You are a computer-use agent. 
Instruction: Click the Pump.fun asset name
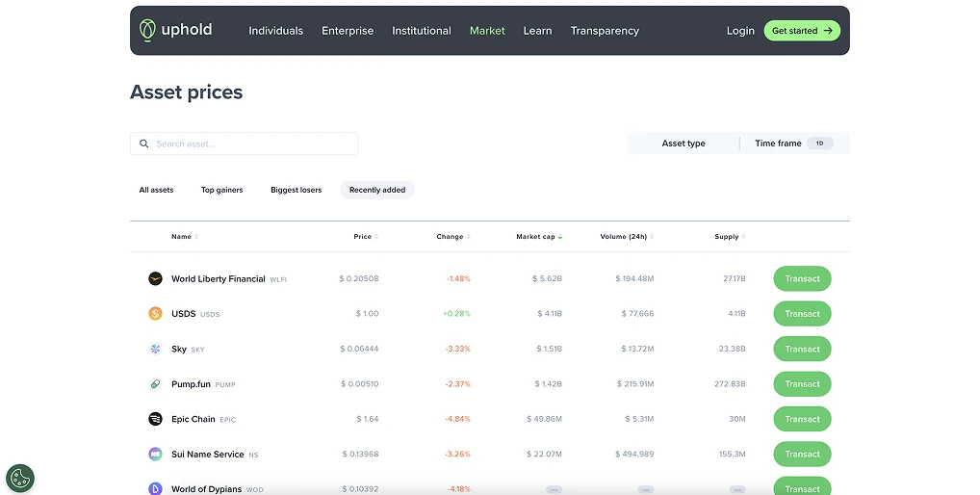click(x=191, y=383)
